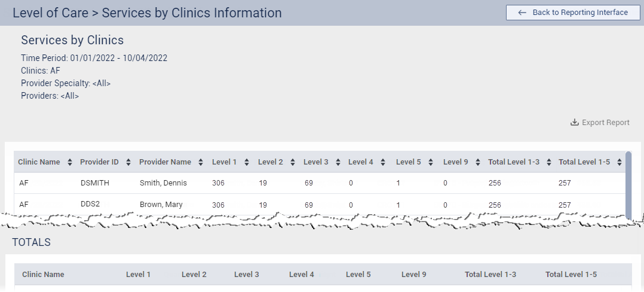Click the Provider Name column header

[x=165, y=162]
